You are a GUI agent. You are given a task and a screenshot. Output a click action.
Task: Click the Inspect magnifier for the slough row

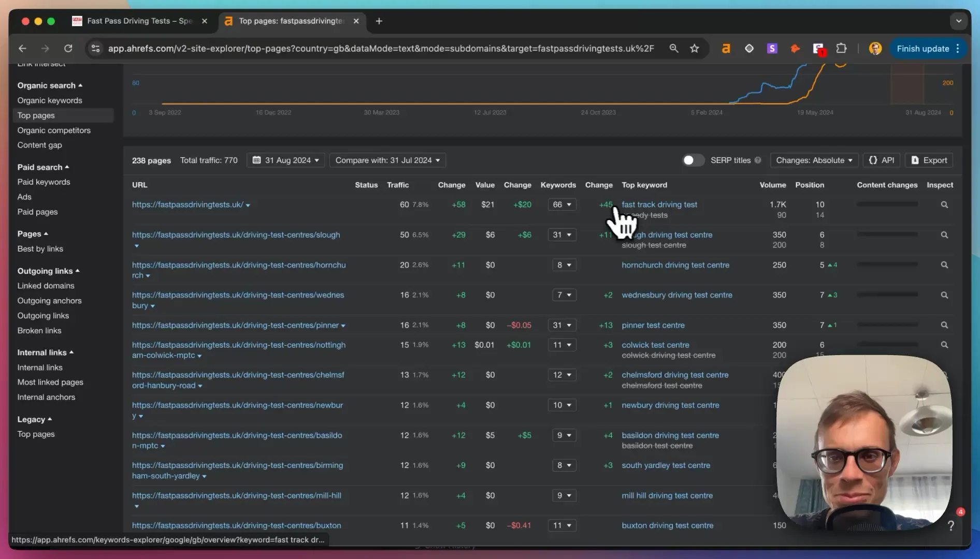944,235
